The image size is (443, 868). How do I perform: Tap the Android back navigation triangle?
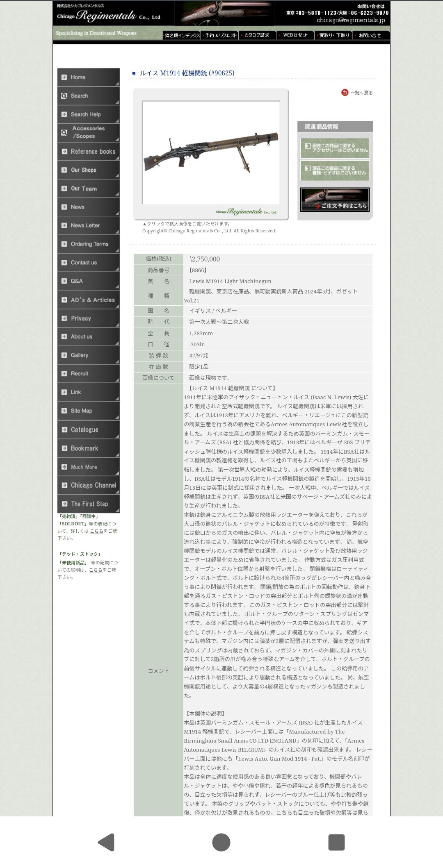click(x=106, y=842)
